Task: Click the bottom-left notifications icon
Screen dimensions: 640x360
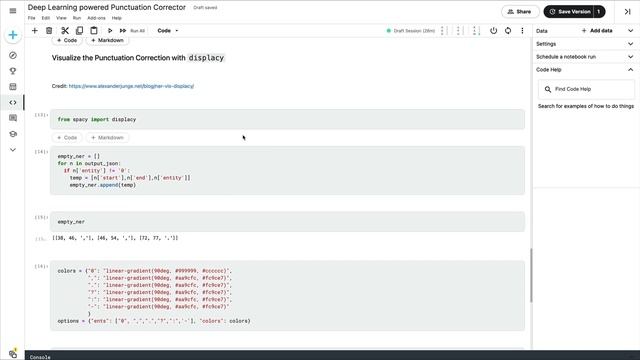Action: (13, 353)
